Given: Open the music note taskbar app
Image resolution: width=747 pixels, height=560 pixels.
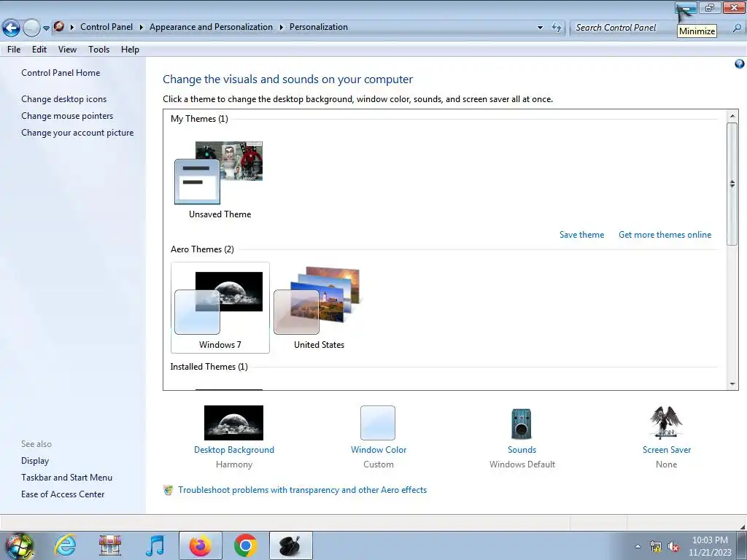Looking at the screenshot, I should pyautogui.click(x=155, y=545).
